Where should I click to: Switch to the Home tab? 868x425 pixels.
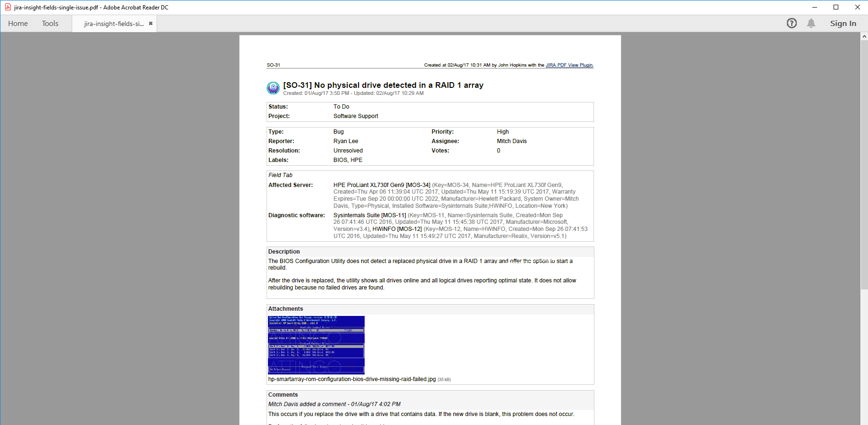pos(18,24)
